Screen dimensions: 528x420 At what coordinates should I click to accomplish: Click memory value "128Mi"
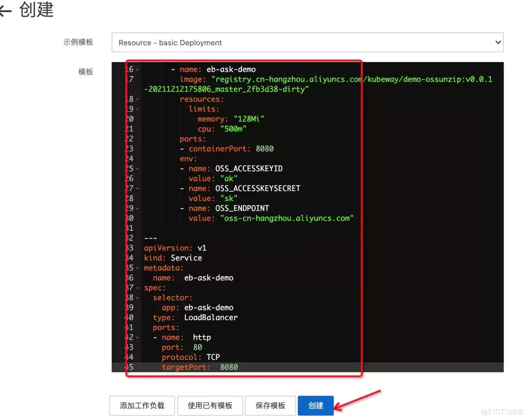click(x=249, y=119)
